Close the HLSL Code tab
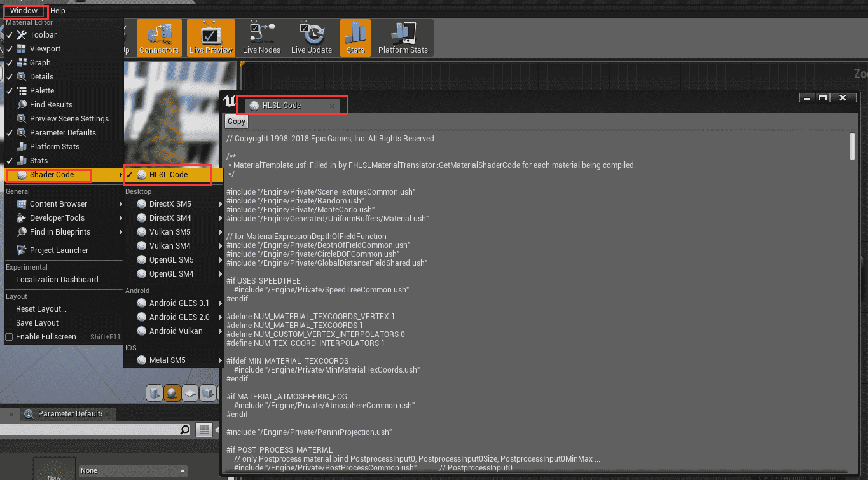 click(x=331, y=106)
